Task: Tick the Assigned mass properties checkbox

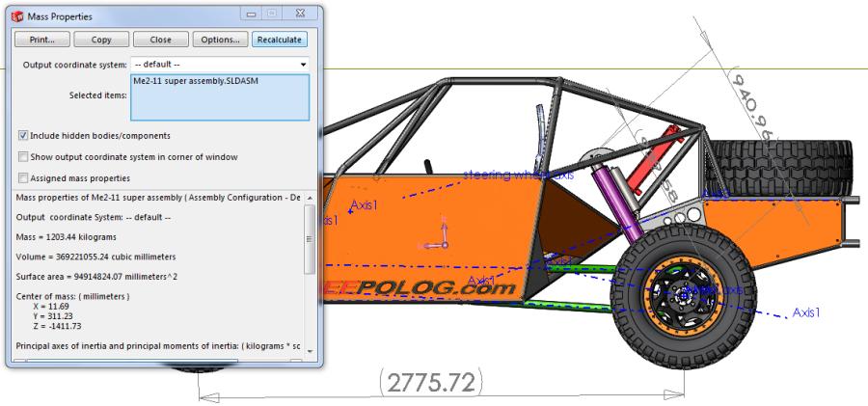Action: 23,178
